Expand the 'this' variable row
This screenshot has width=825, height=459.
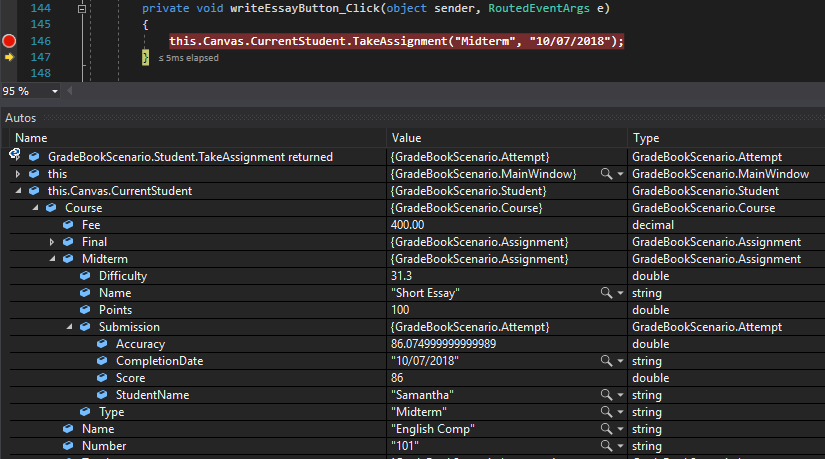[x=18, y=174]
